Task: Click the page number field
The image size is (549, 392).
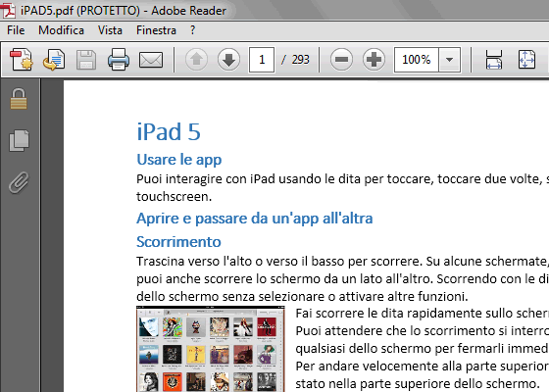Action: pyautogui.click(x=262, y=60)
